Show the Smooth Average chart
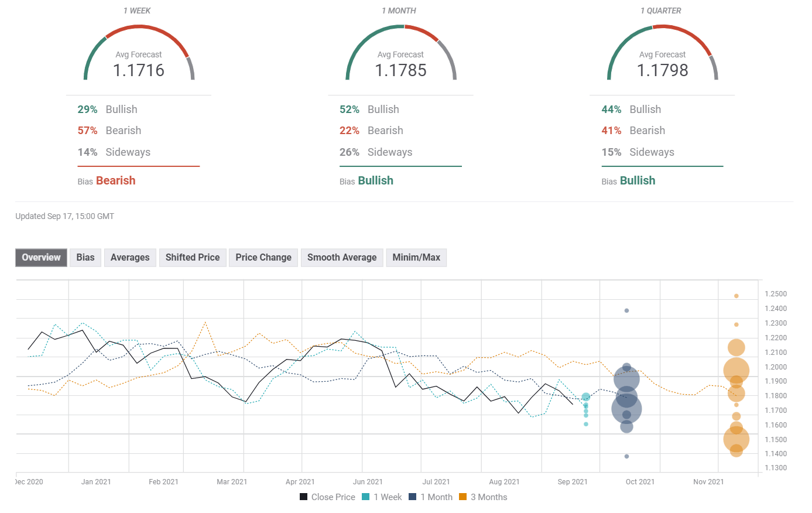 342,258
